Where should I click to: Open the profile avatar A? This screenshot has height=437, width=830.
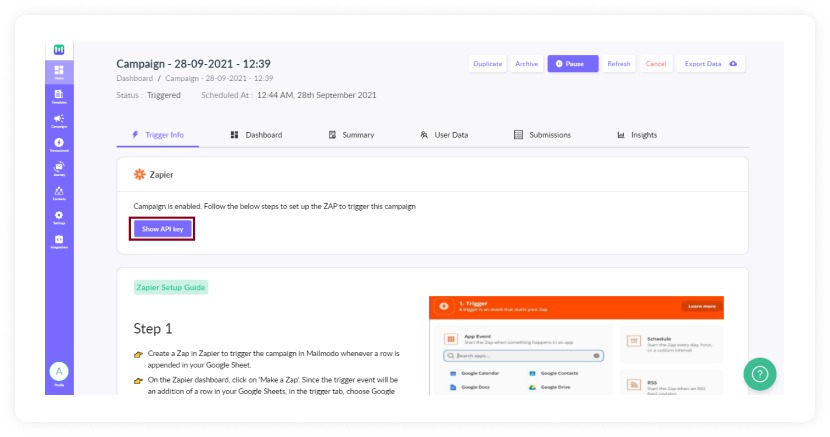click(x=59, y=371)
